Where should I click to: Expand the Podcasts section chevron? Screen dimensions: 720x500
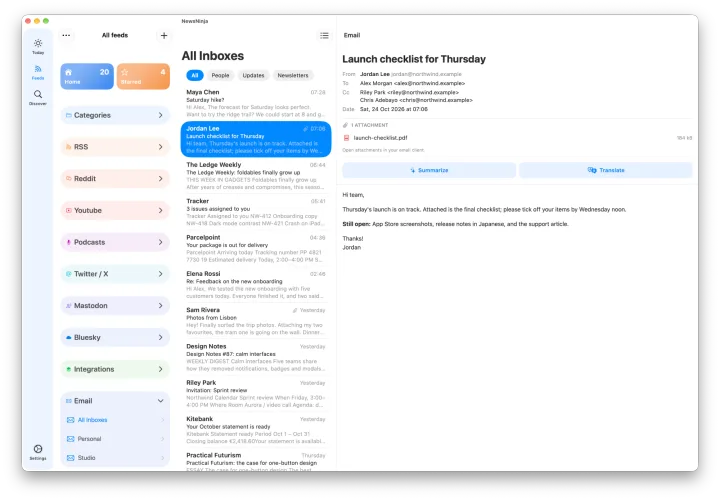click(x=160, y=242)
